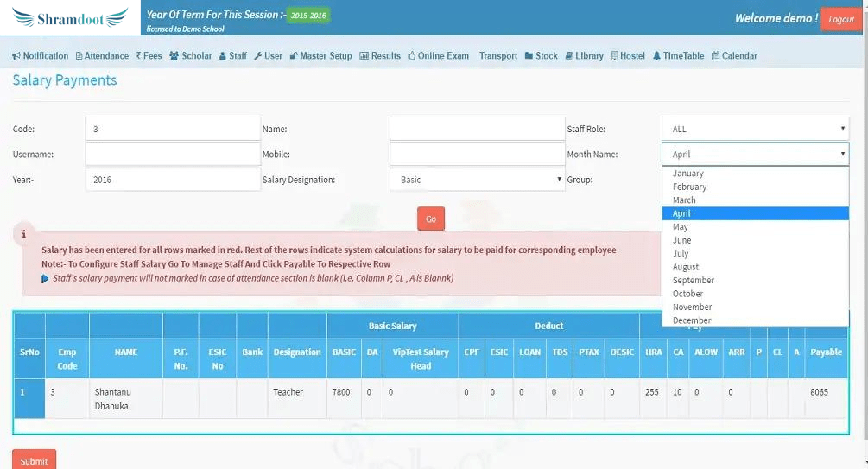Click the Name input field

coord(477,129)
